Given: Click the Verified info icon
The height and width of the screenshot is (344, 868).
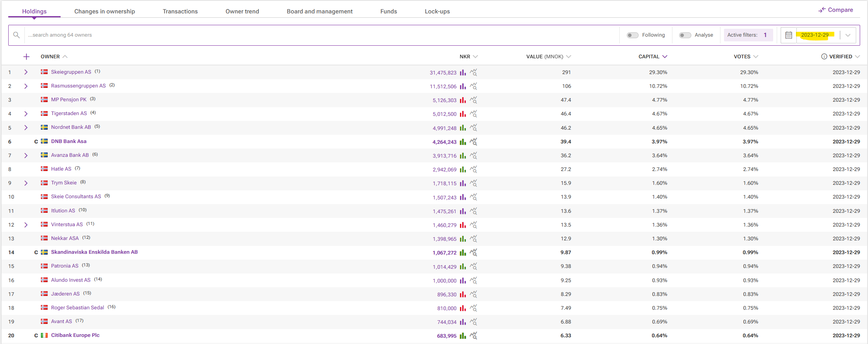Looking at the screenshot, I should tap(824, 56).
